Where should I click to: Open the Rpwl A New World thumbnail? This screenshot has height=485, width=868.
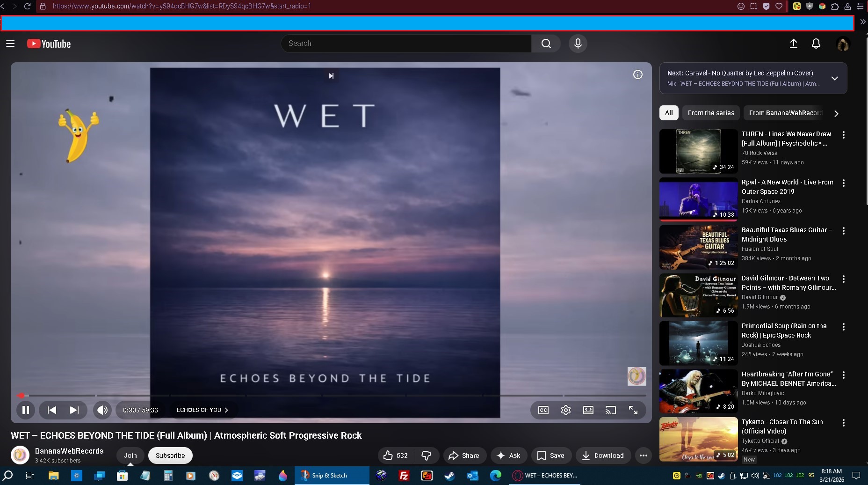point(698,199)
